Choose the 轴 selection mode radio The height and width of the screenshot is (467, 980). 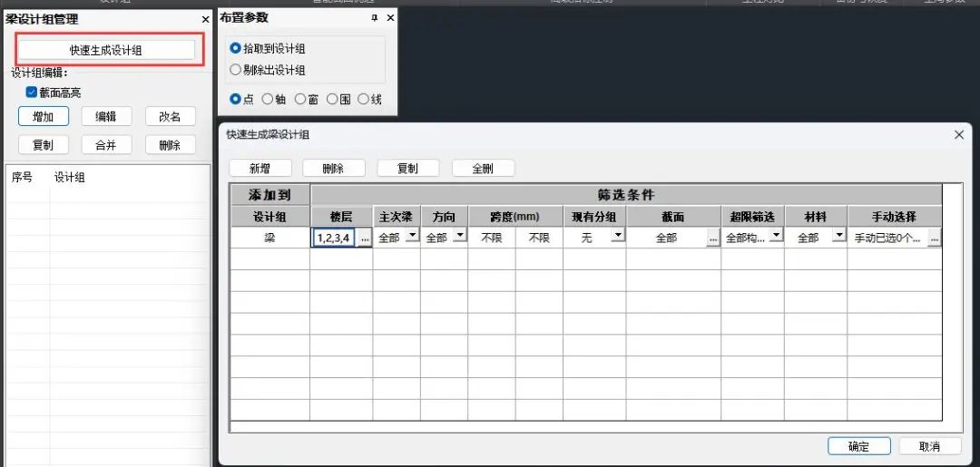pyautogui.click(x=267, y=99)
